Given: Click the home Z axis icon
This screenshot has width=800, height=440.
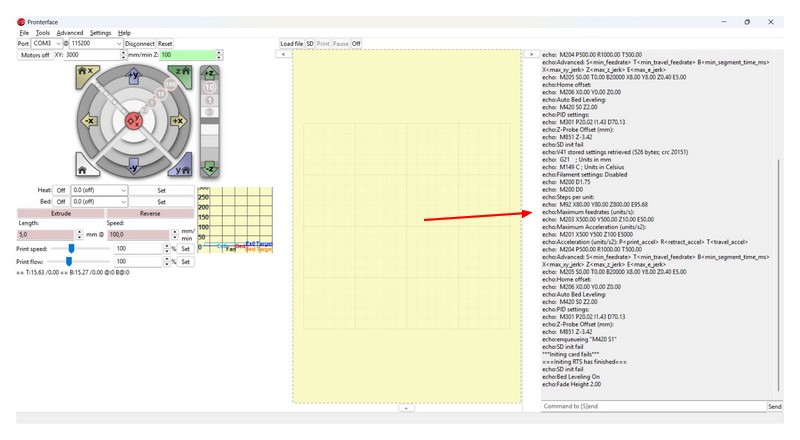Looking at the screenshot, I should 182,72.
